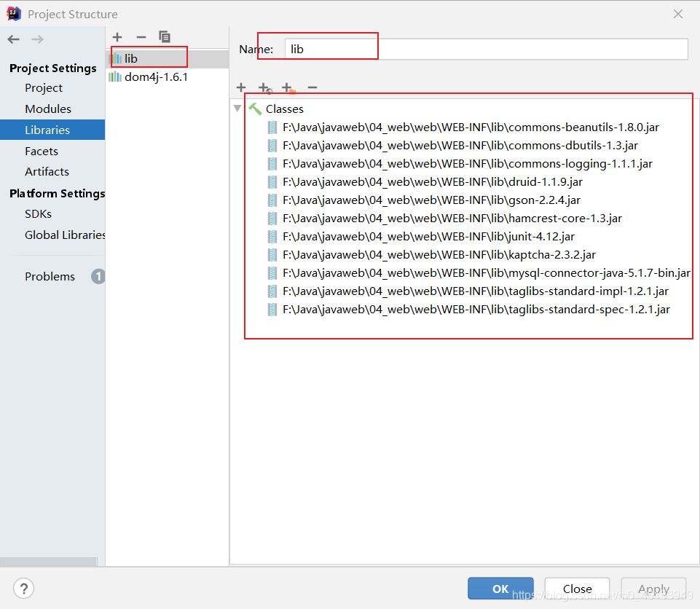This screenshot has width=700, height=609.
Task: Open the Libraries settings page
Action: coord(52,130)
